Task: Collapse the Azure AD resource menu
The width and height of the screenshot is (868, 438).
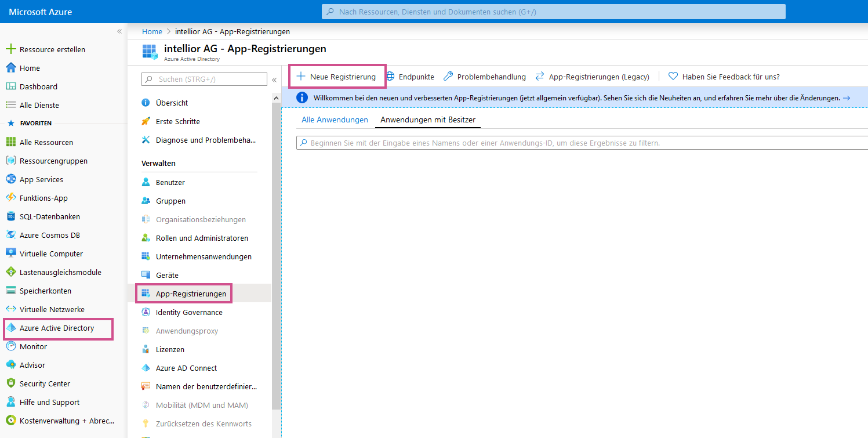Action: 274,79
